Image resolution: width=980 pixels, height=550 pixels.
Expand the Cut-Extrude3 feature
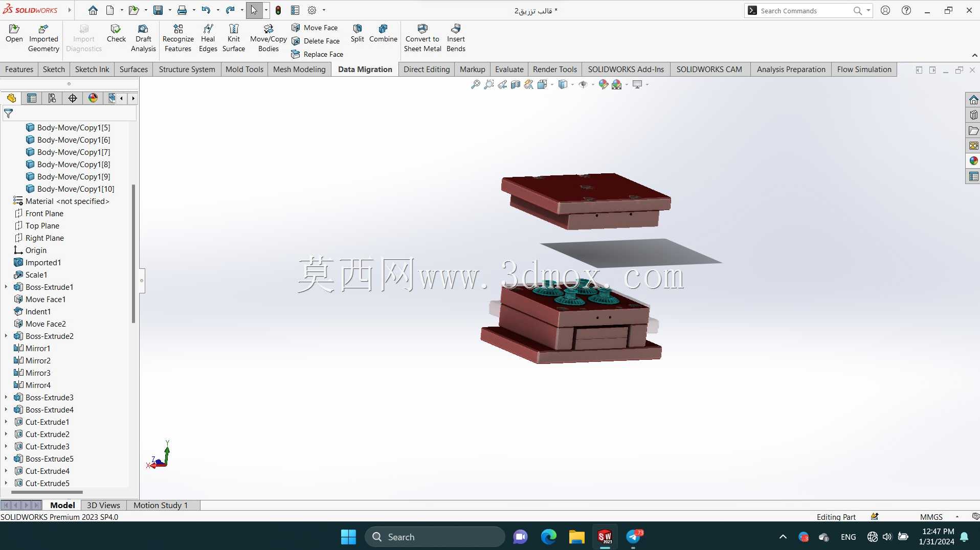pyautogui.click(x=6, y=446)
